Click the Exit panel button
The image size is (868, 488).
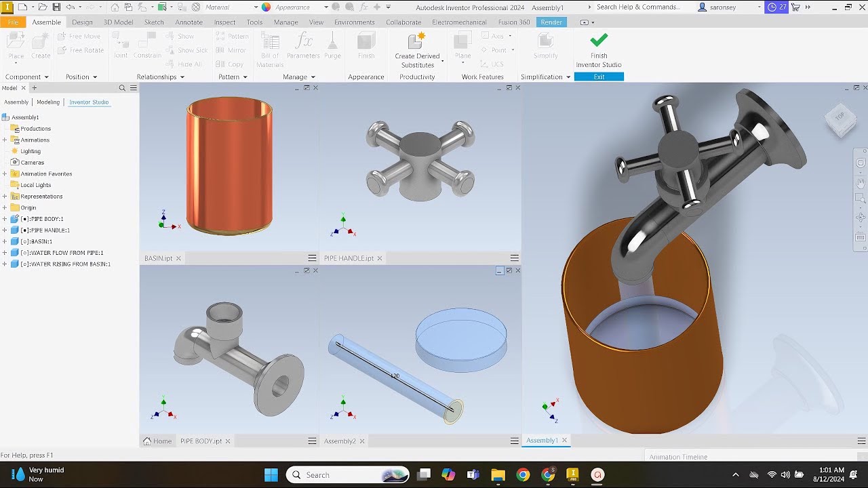[599, 77]
